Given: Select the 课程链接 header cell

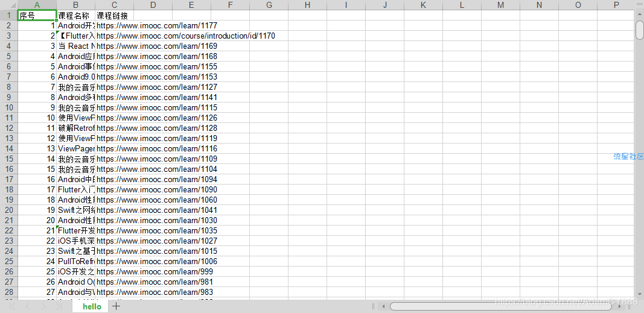Looking at the screenshot, I should (x=114, y=16).
